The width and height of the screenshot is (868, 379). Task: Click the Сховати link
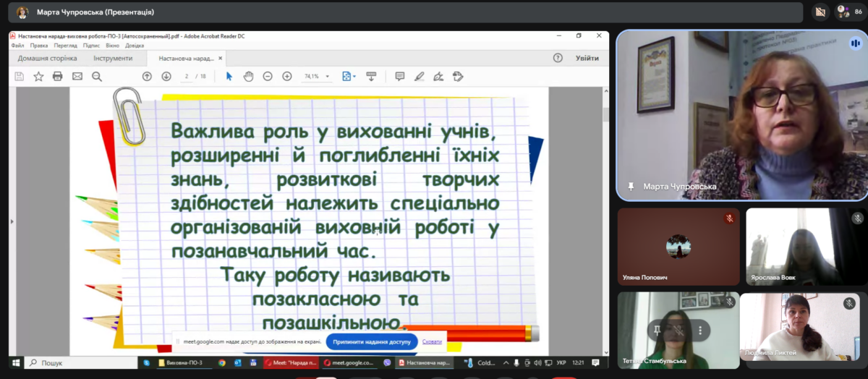tap(432, 341)
